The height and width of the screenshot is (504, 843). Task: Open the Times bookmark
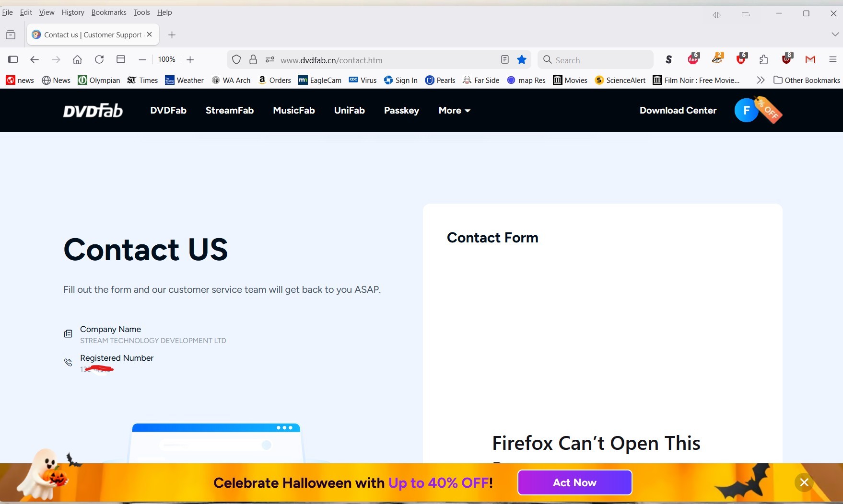coord(142,80)
